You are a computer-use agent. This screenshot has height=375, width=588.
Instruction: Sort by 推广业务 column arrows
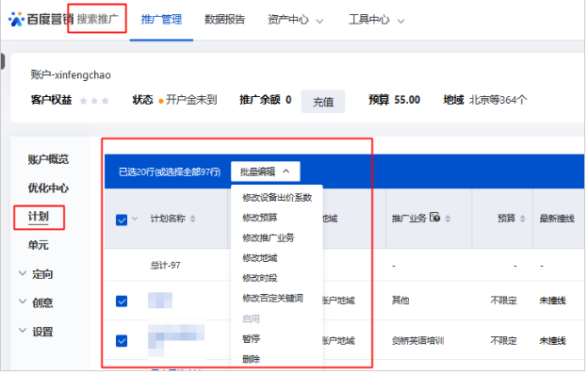coord(448,219)
